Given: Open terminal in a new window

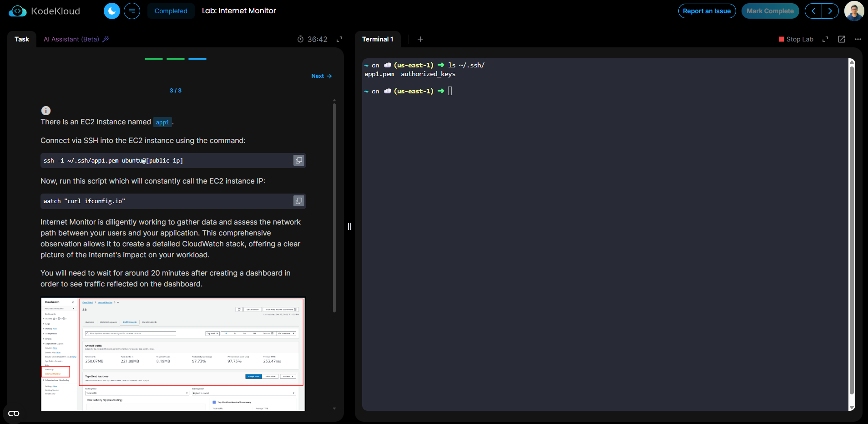Looking at the screenshot, I should pos(842,39).
